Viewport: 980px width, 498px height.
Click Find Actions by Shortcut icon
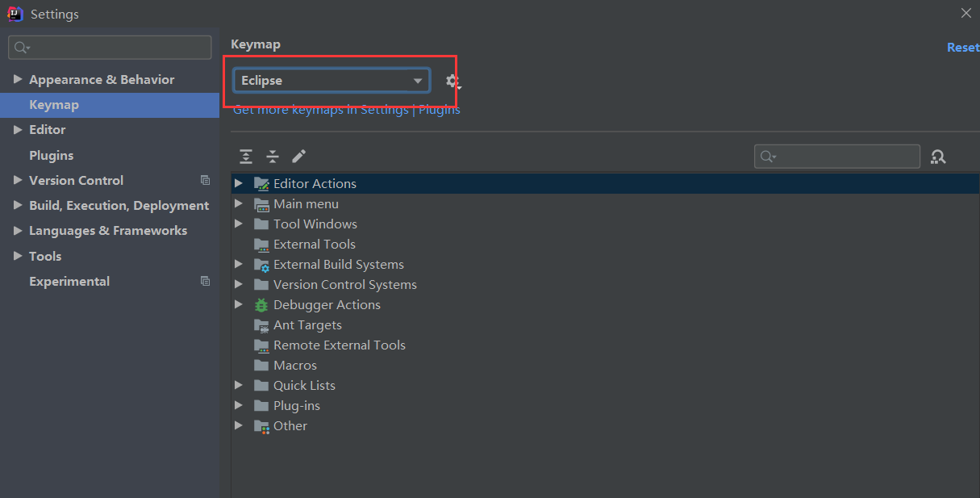pos(938,157)
